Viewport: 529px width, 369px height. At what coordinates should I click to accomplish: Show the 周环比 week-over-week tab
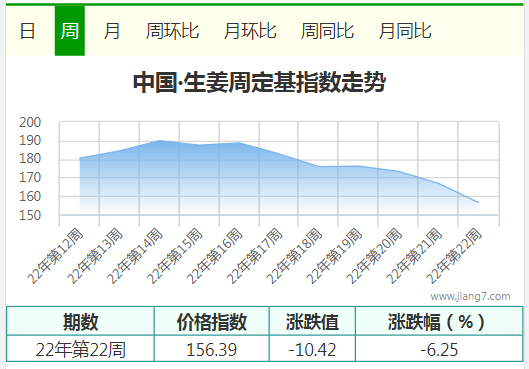pos(172,31)
